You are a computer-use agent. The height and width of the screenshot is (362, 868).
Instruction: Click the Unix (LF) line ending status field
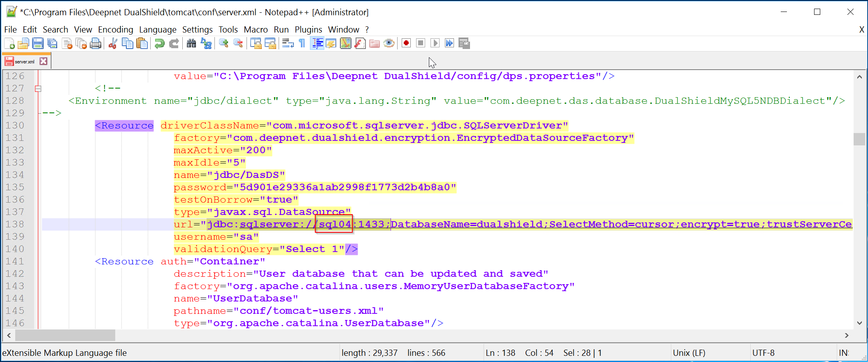689,353
